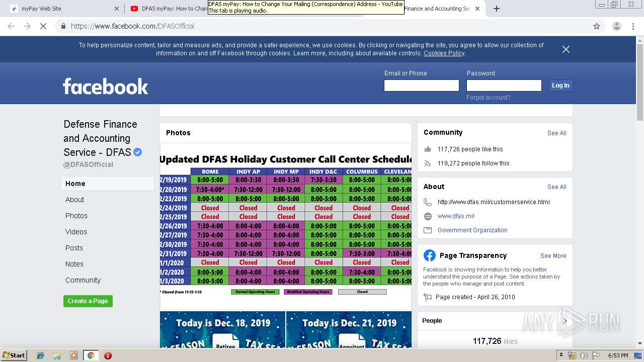Click the phone icon in About
The width and height of the screenshot is (644, 362).
pos(428,202)
